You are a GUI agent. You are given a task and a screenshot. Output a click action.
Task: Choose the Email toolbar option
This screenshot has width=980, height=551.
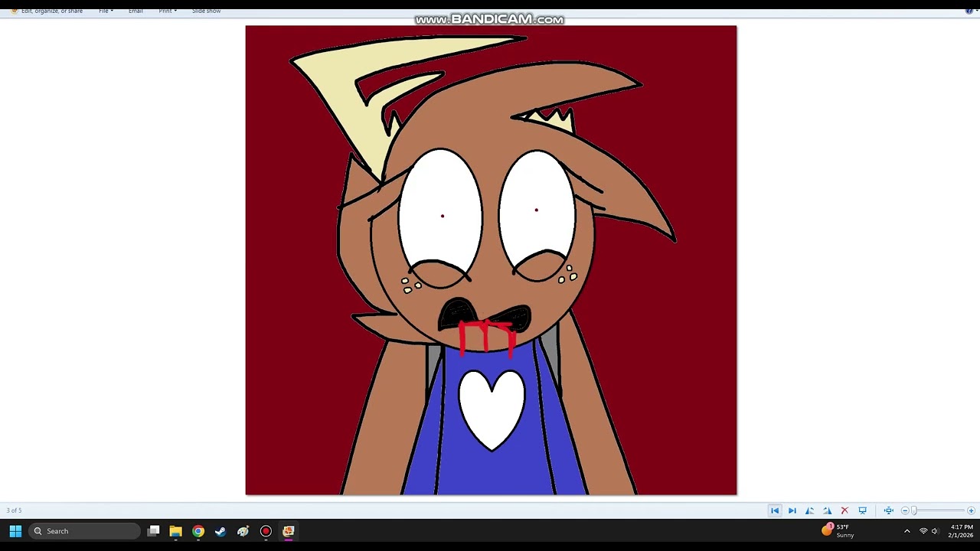(x=136, y=11)
